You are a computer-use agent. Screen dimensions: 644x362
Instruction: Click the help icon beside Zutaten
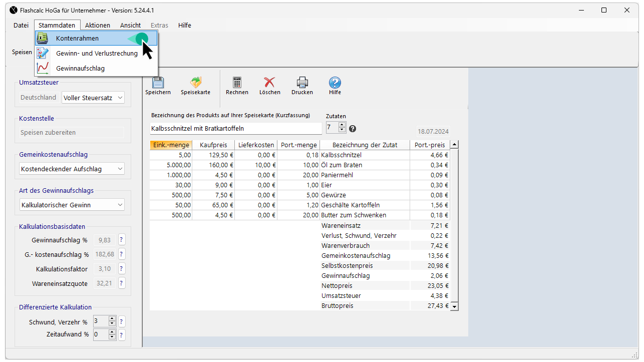[x=353, y=129]
